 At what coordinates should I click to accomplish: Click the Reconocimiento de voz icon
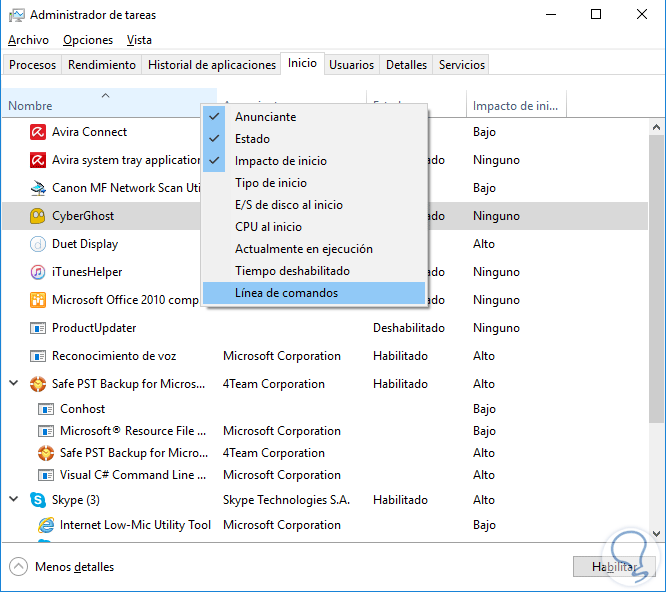[38, 356]
